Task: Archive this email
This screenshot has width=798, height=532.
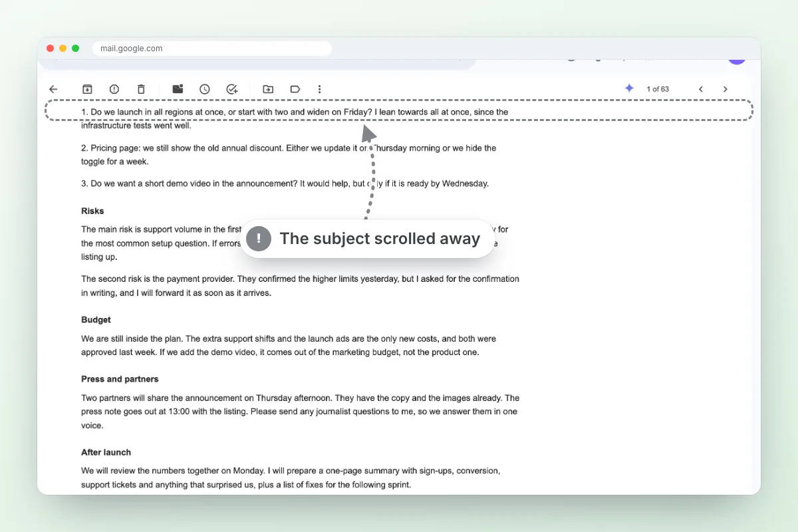Action: click(x=87, y=89)
